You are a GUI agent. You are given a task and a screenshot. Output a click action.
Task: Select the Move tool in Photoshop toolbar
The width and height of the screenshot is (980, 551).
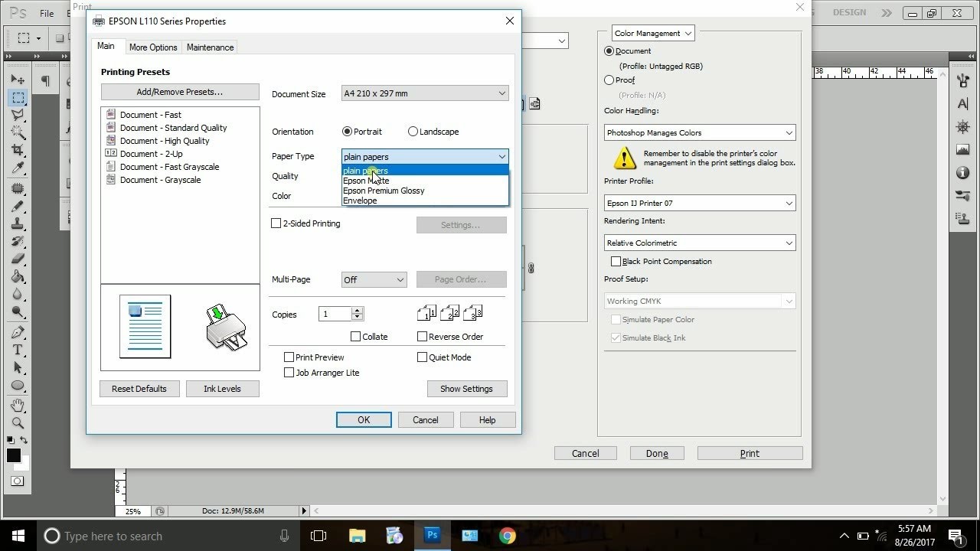coord(18,80)
